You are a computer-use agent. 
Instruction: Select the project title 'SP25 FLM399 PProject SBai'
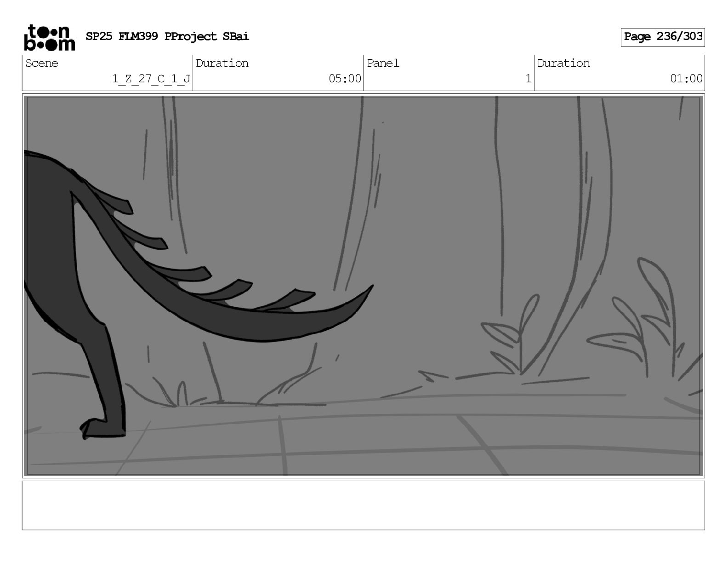tap(167, 36)
